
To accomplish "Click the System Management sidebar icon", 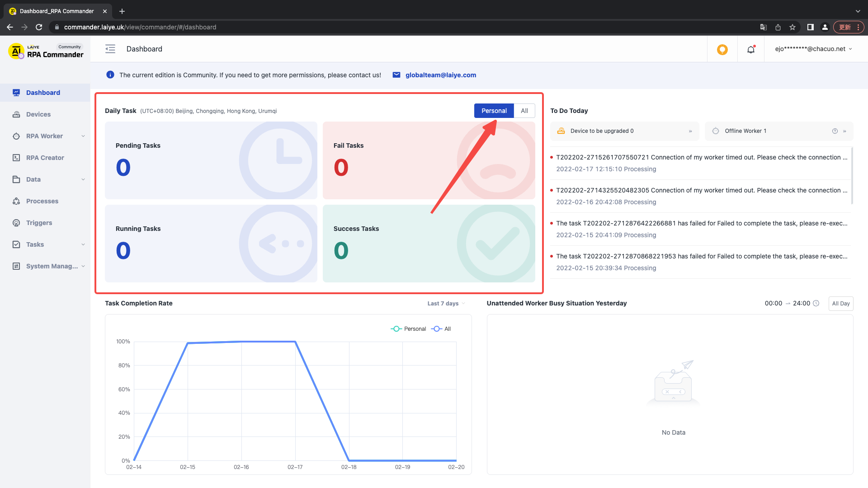I will pyautogui.click(x=16, y=266).
